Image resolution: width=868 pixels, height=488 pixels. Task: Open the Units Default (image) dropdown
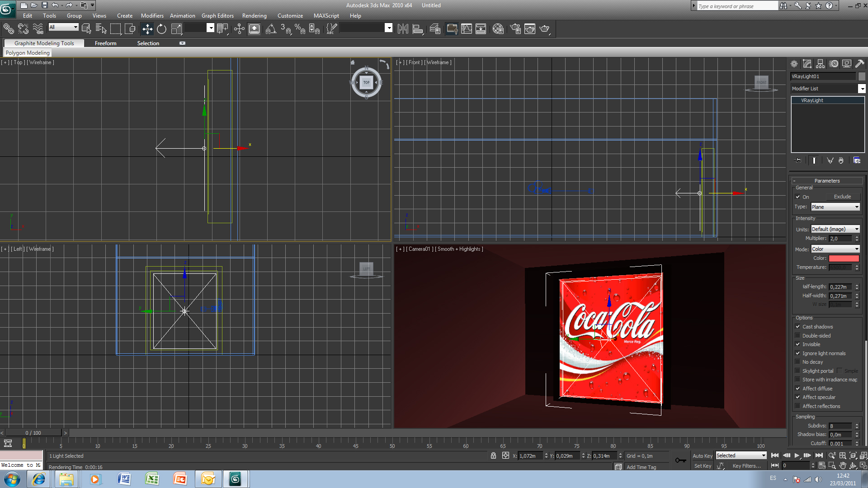pos(835,229)
